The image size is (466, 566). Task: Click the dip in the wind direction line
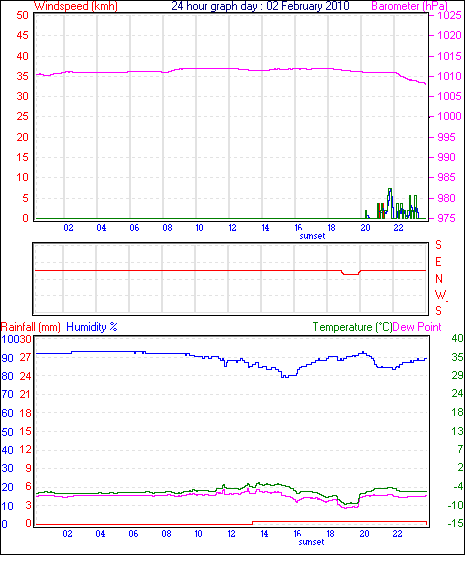[350, 274]
